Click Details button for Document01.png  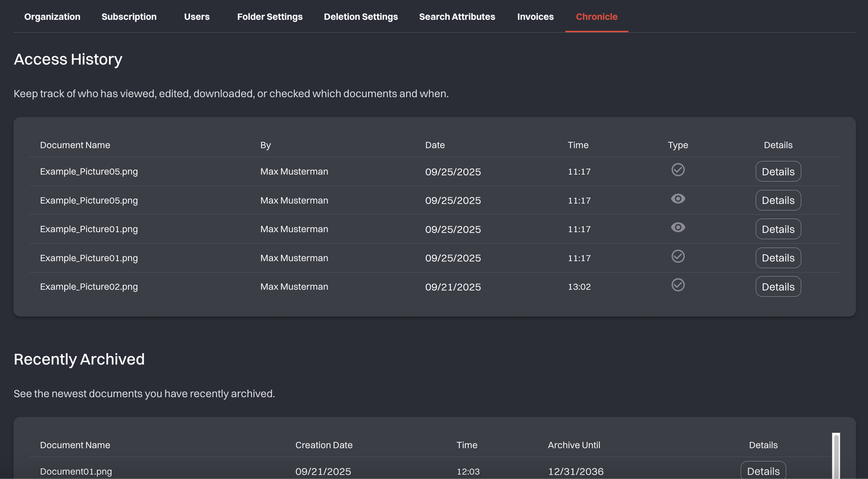(763, 471)
